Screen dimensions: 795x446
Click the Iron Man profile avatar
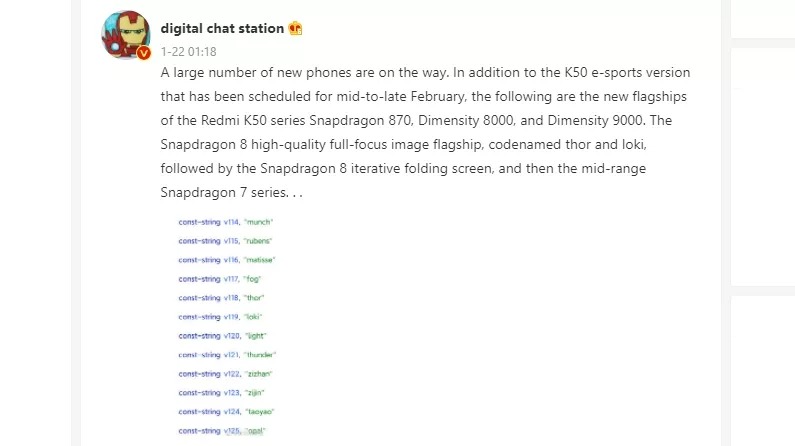pyautogui.click(x=125, y=36)
